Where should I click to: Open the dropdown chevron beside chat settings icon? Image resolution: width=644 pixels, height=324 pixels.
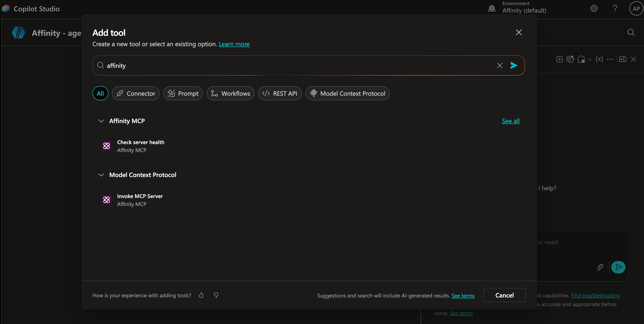click(590, 60)
